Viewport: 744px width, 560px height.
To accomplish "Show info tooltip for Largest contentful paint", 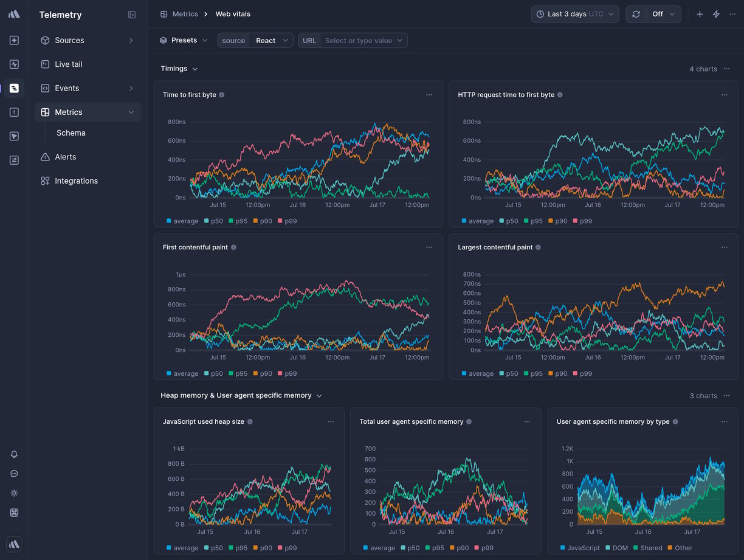I will tap(538, 247).
